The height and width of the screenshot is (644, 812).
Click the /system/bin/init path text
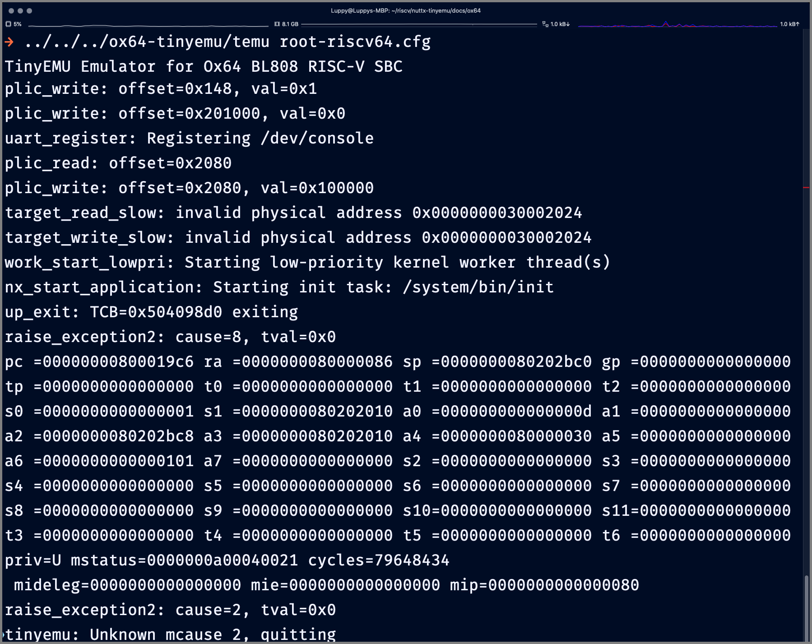(478, 287)
